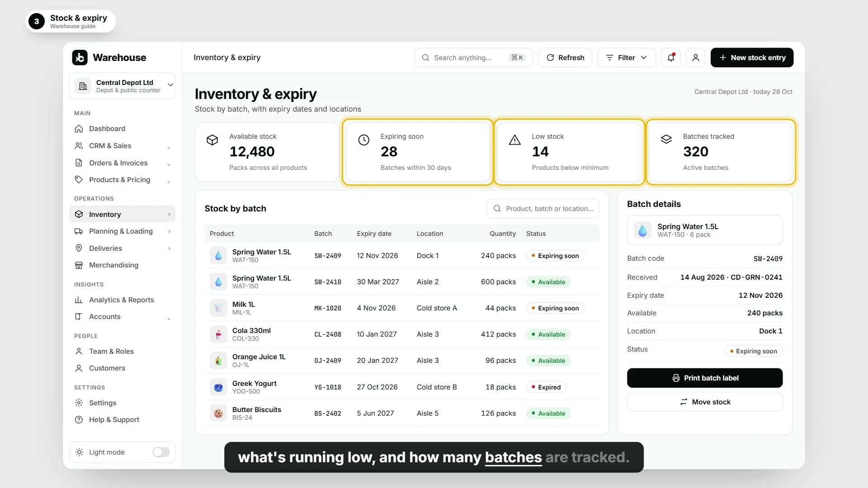Click the Refresh button

[565, 57]
